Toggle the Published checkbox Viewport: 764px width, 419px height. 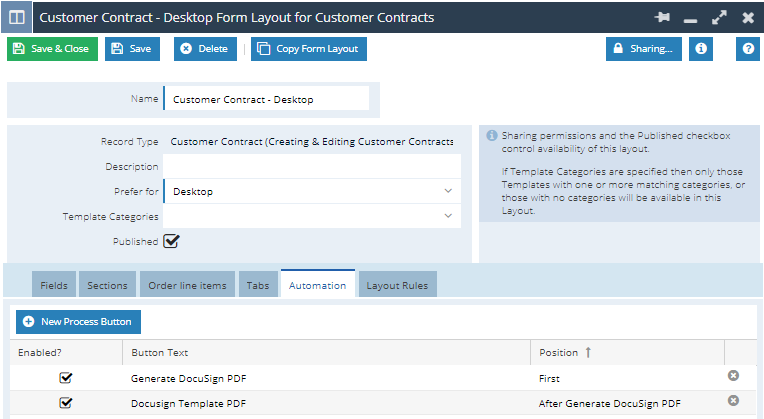pyautogui.click(x=171, y=241)
